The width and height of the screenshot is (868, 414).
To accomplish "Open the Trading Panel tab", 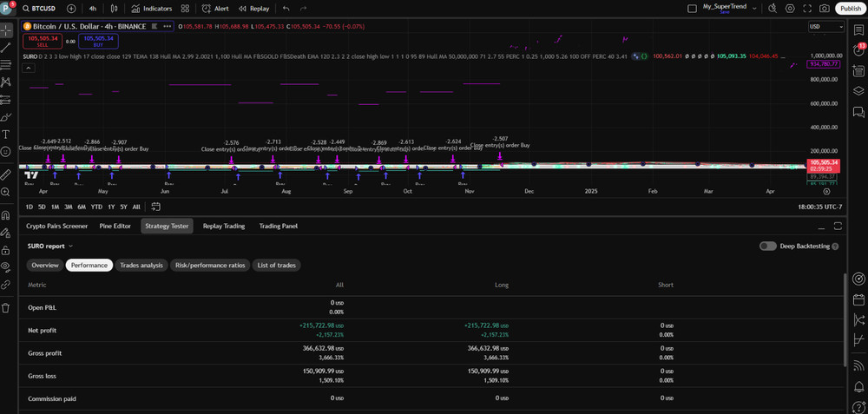I will (x=279, y=226).
